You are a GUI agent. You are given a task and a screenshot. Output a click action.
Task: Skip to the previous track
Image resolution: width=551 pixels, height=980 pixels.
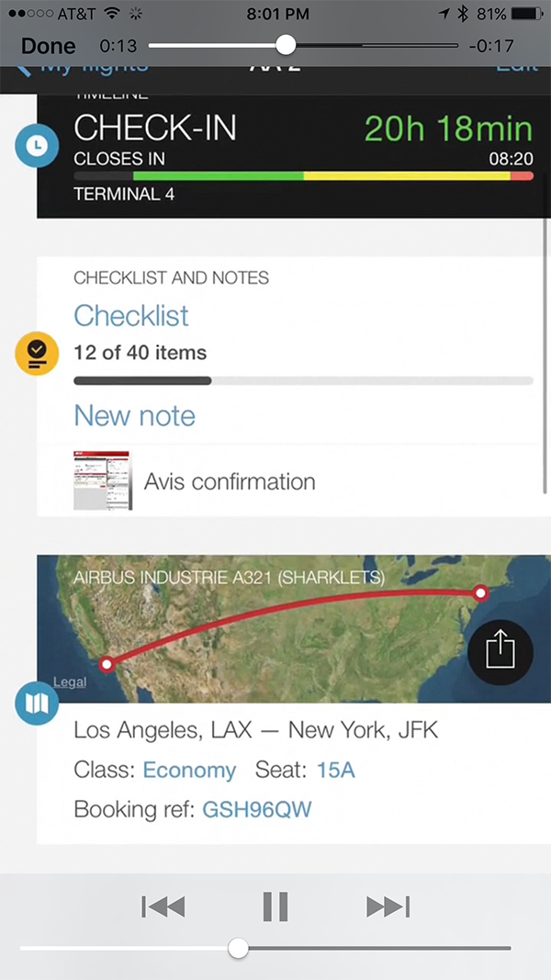click(163, 907)
